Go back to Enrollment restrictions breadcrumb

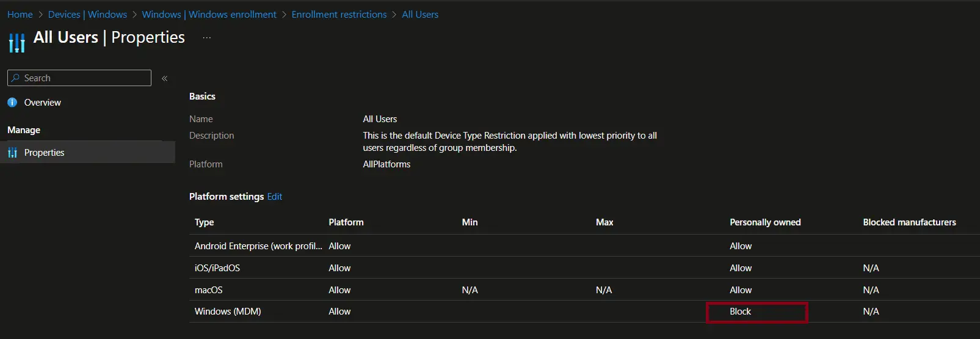(339, 15)
